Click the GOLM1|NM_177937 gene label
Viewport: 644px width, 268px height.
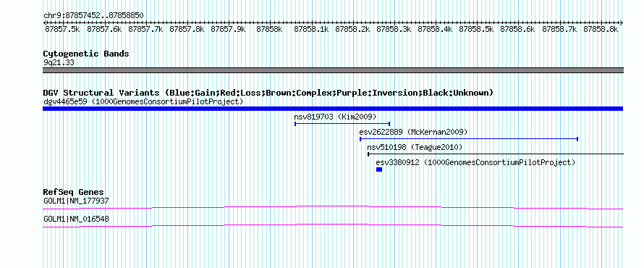tap(76, 201)
